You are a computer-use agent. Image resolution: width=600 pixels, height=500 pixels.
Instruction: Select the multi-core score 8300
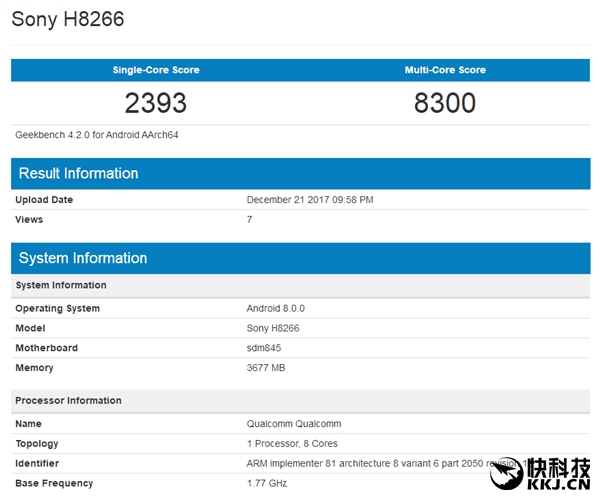(445, 103)
